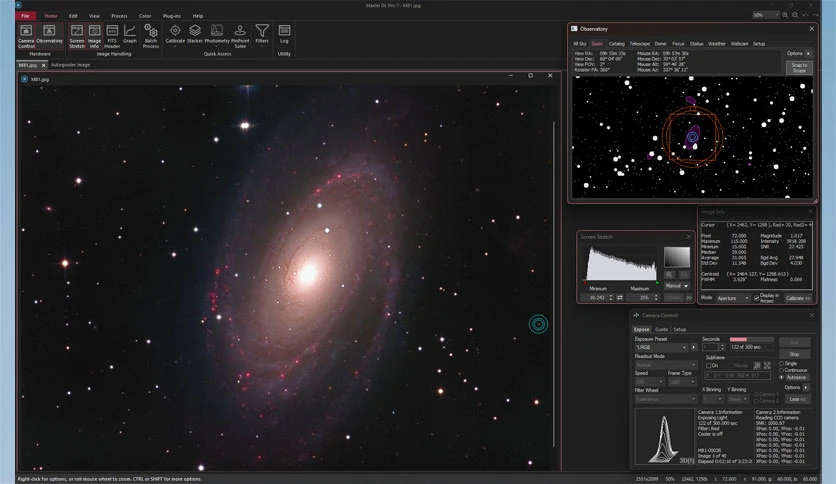Click the exposure progress bar
The width and height of the screenshot is (836, 484).
(751, 339)
